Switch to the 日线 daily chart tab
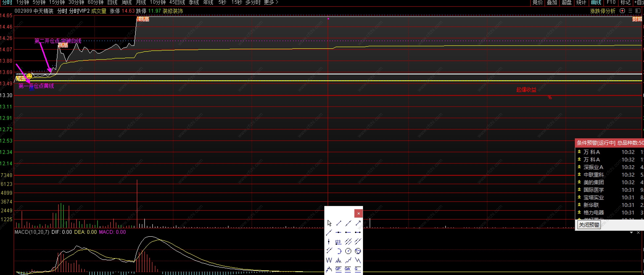Screen dimensions: 644x275 (112, 3)
